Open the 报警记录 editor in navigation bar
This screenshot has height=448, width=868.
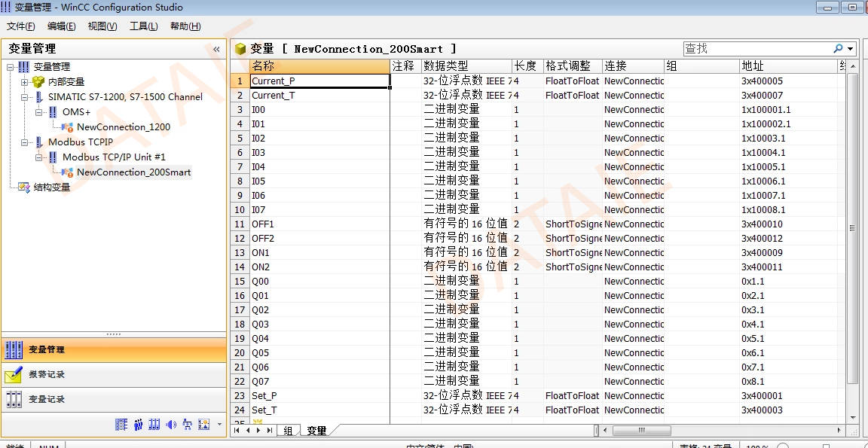click(x=114, y=374)
